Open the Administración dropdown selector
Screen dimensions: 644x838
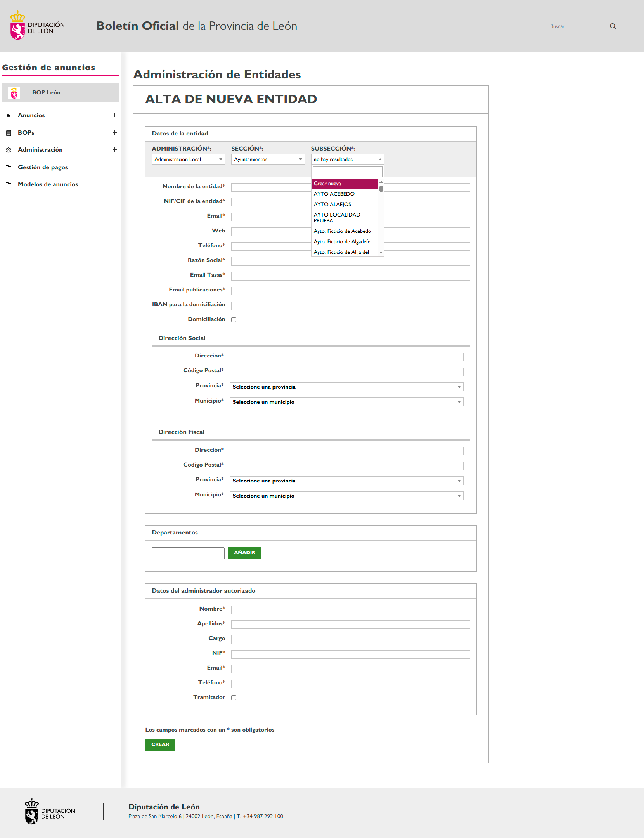[x=188, y=160]
